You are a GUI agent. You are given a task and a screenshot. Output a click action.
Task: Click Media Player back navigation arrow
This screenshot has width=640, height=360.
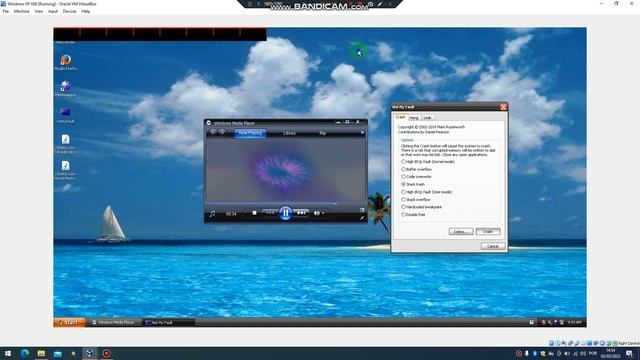213,132
